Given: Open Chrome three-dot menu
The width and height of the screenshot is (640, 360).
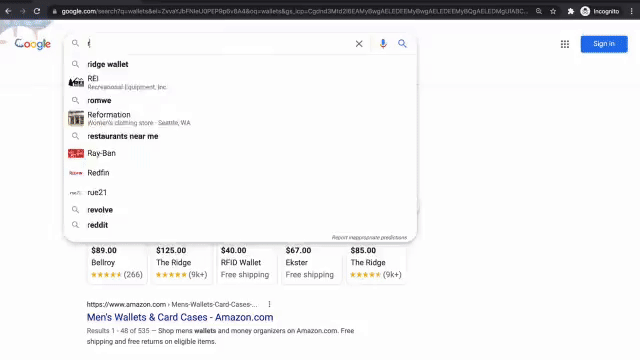Looking at the screenshot, I should click(631, 11).
